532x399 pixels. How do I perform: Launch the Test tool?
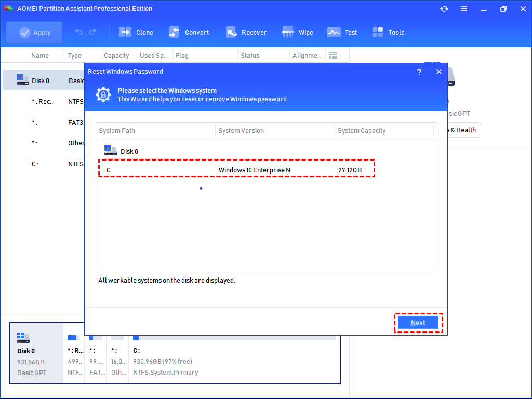[x=342, y=32]
